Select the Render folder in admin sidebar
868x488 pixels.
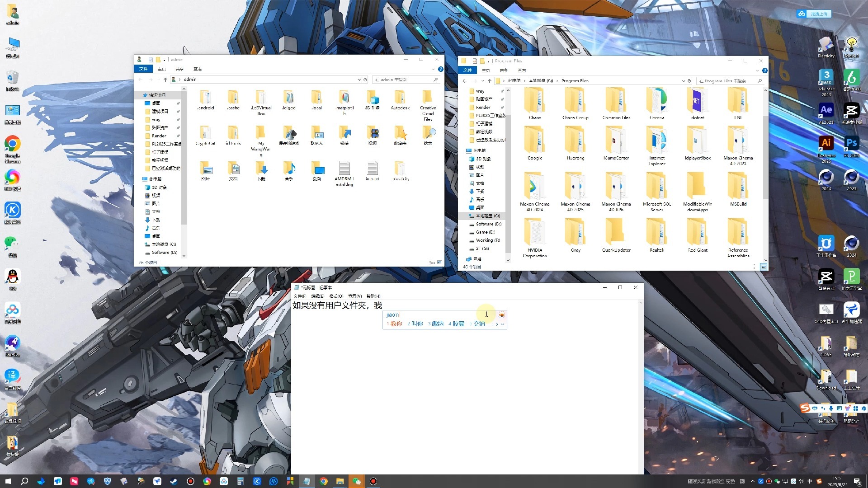point(156,136)
